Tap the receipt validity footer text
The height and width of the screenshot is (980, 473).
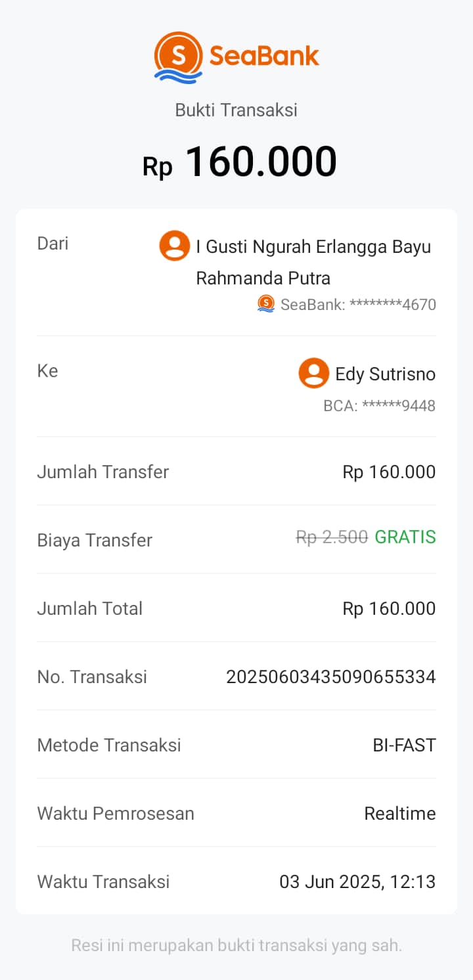(236, 946)
